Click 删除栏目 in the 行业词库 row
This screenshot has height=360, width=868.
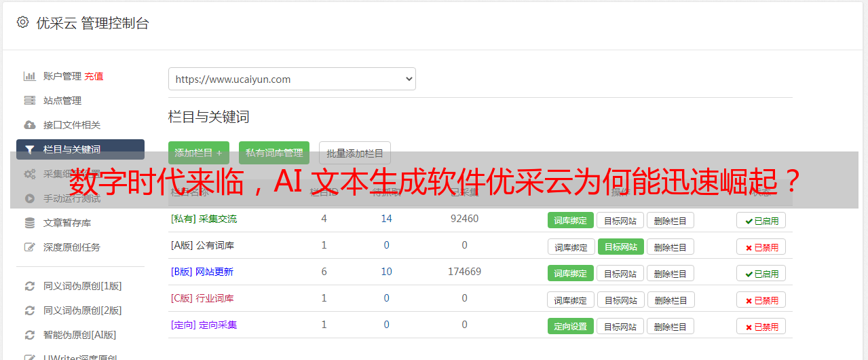tap(670, 300)
